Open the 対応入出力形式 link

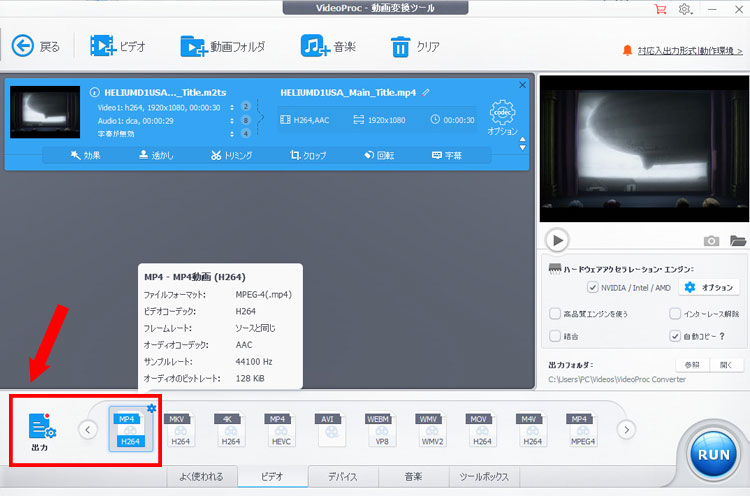pyautogui.click(x=690, y=50)
